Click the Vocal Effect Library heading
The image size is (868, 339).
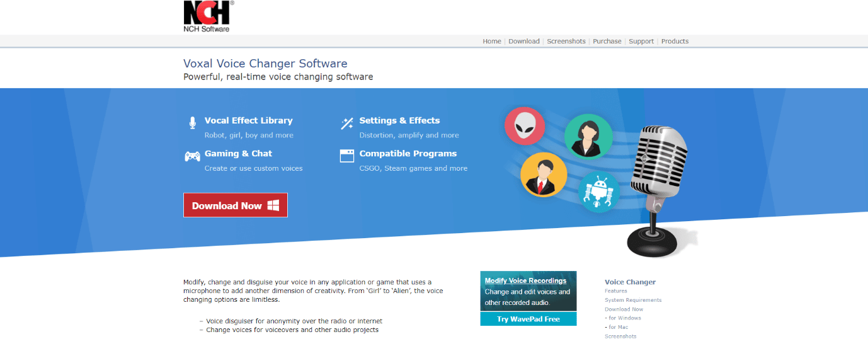pyautogui.click(x=249, y=120)
